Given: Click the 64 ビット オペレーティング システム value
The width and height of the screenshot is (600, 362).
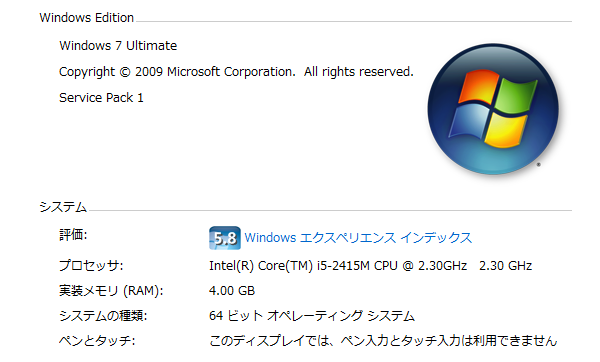Looking at the screenshot, I should tap(312, 316).
